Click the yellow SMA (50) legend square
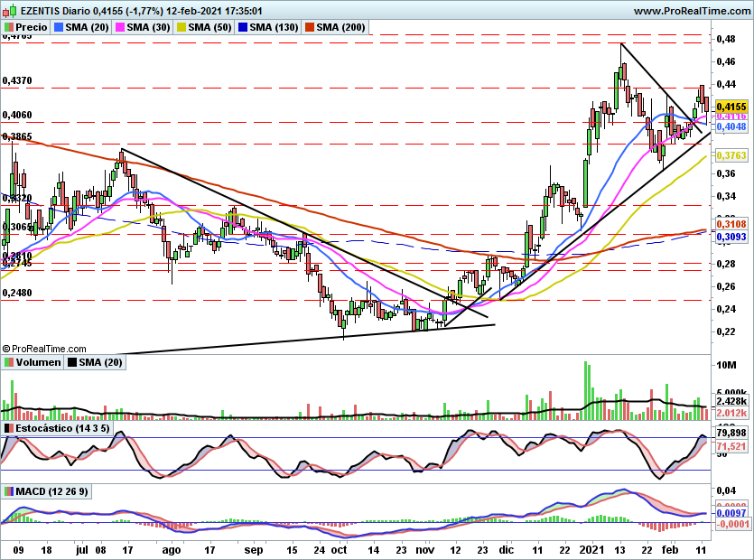754x560 pixels. click(181, 28)
